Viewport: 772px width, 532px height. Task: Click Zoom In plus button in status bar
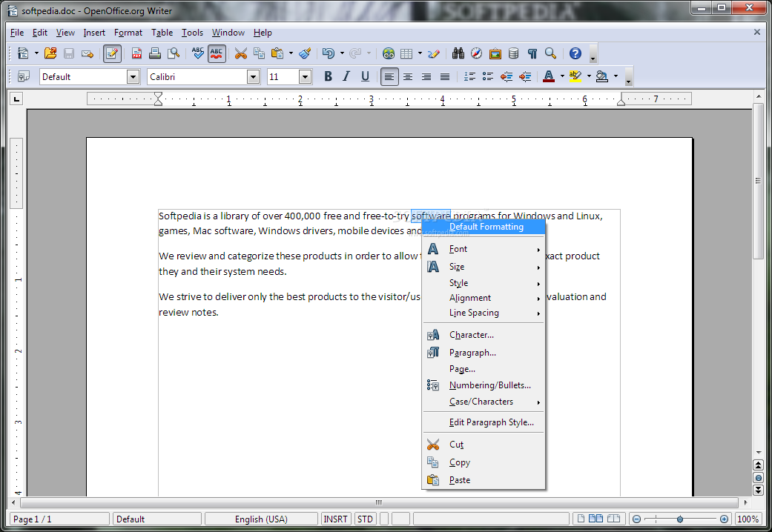(724, 519)
